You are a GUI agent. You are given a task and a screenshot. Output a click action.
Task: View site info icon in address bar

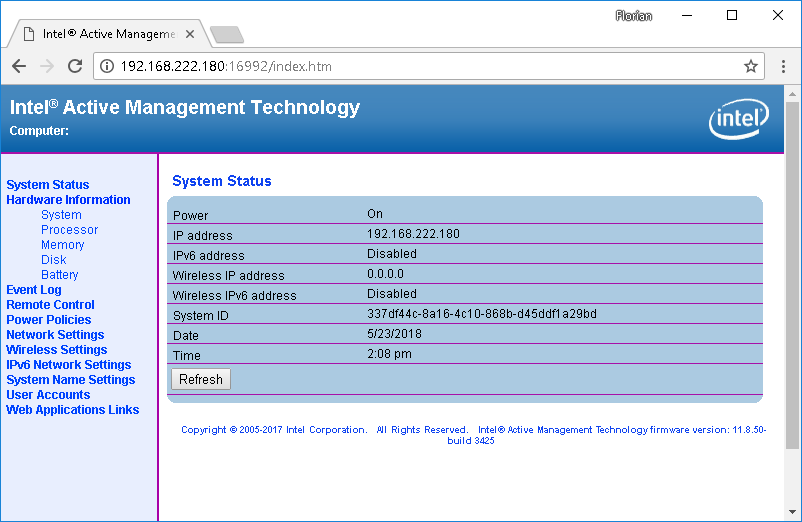click(107, 66)
